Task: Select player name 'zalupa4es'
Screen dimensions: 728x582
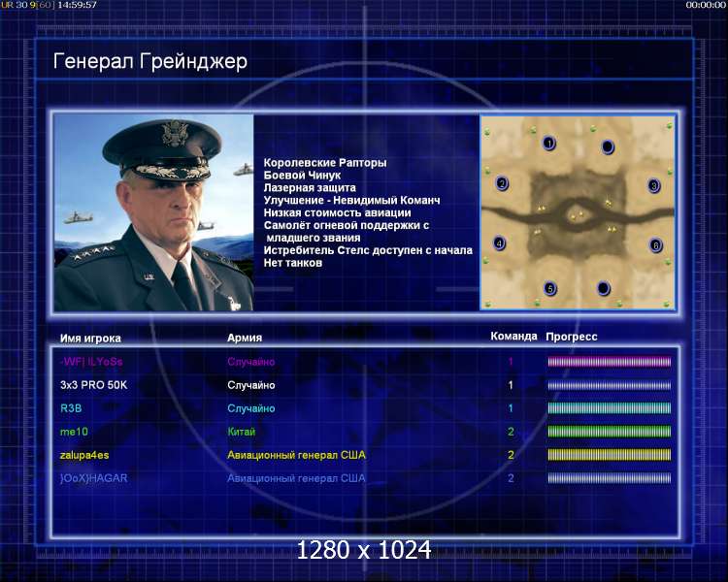Action: point(84,455)
